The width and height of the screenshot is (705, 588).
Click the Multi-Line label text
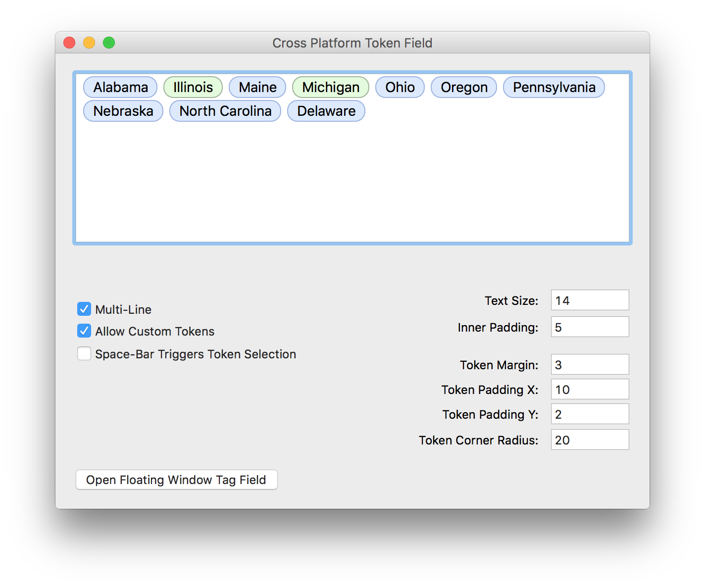click(x=123, y=309)
